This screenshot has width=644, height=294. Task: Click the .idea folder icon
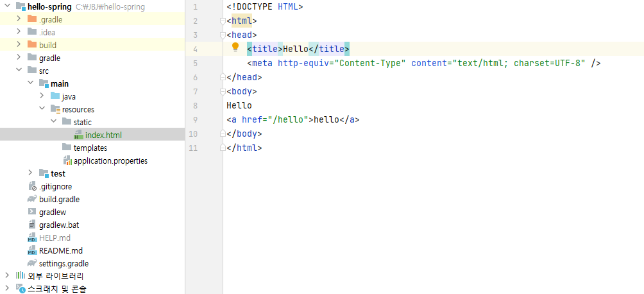[32, 31]
